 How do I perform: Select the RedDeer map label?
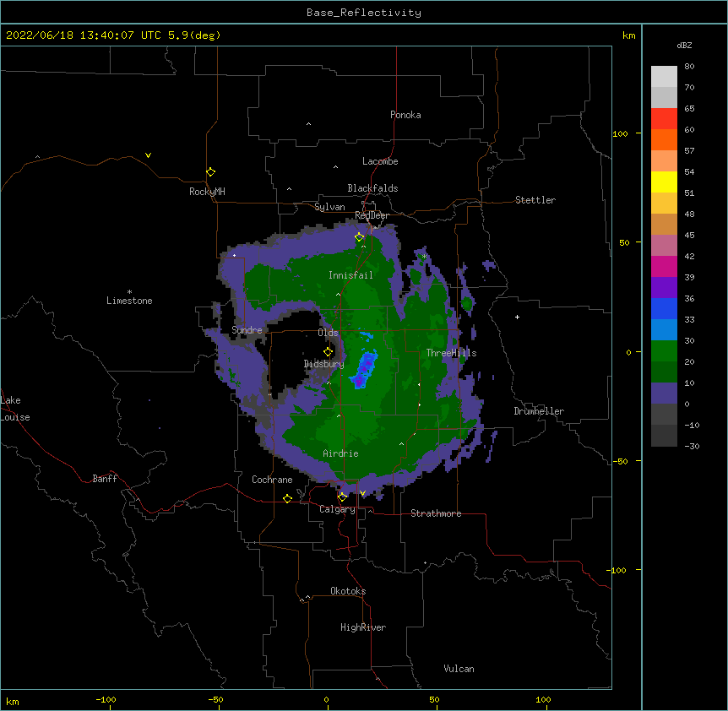tap(372, 215)
